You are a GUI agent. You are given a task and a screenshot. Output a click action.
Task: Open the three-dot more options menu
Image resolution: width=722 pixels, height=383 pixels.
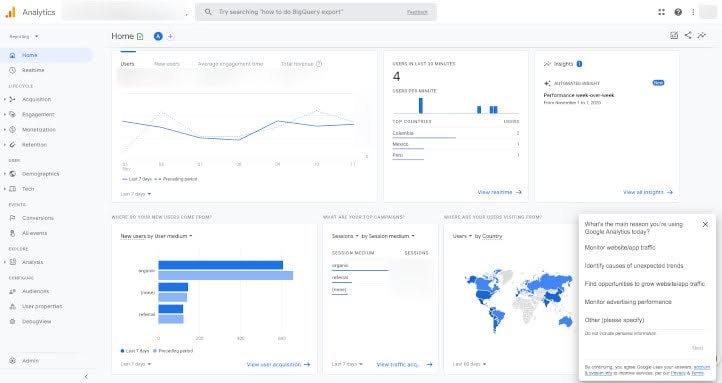693,12
